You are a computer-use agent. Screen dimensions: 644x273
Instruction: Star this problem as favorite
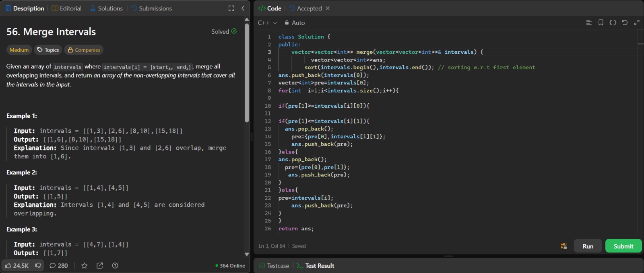point(84,266)
